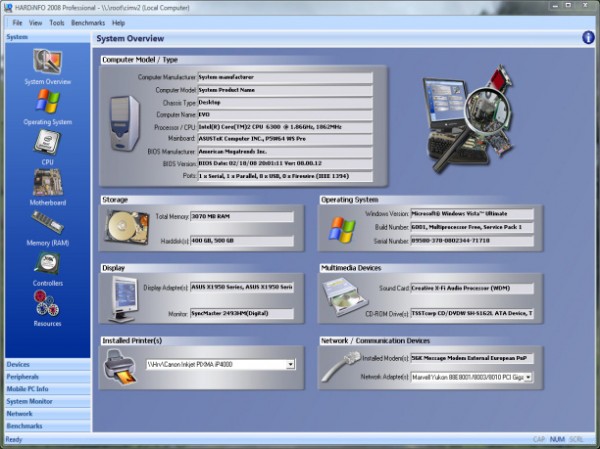Click the Processor / CPU value field
Screen dimensions: 600x449
(284, 127)
